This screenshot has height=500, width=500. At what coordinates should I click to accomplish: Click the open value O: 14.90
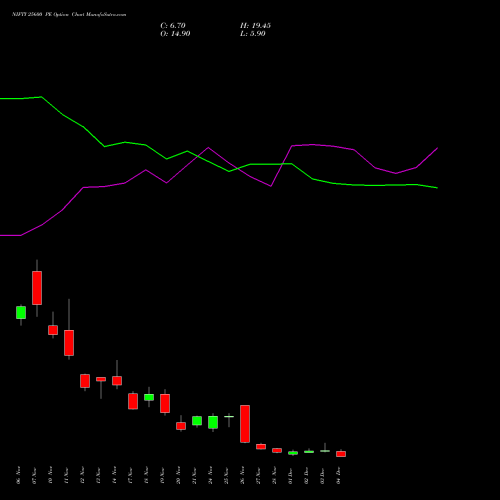tap(175, 34)
